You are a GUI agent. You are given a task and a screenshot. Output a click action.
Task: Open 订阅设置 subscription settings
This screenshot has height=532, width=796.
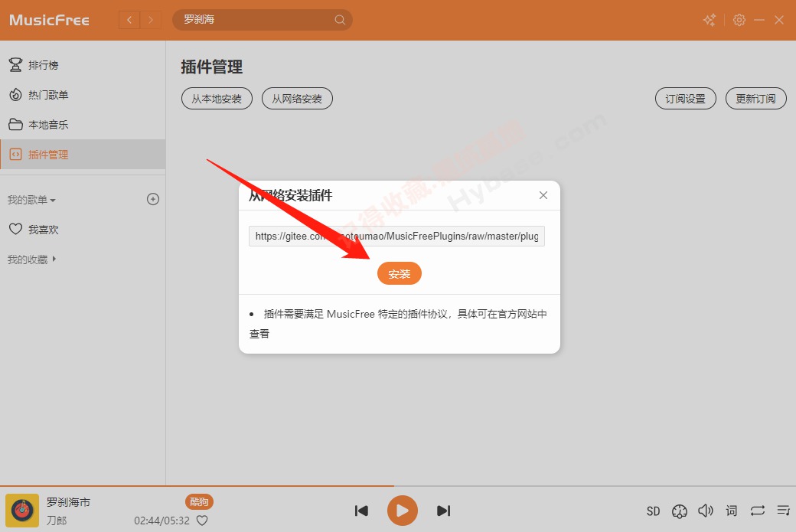pos(685,99)
